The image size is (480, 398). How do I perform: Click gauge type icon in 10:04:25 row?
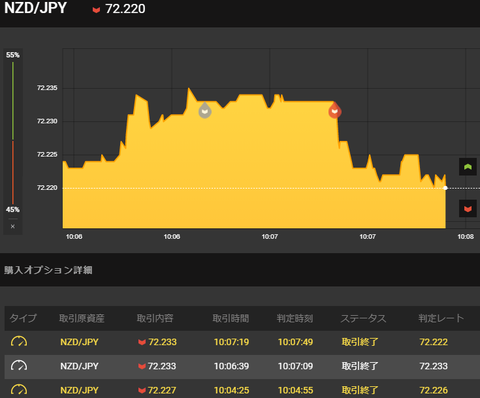(x=19, y=390)
